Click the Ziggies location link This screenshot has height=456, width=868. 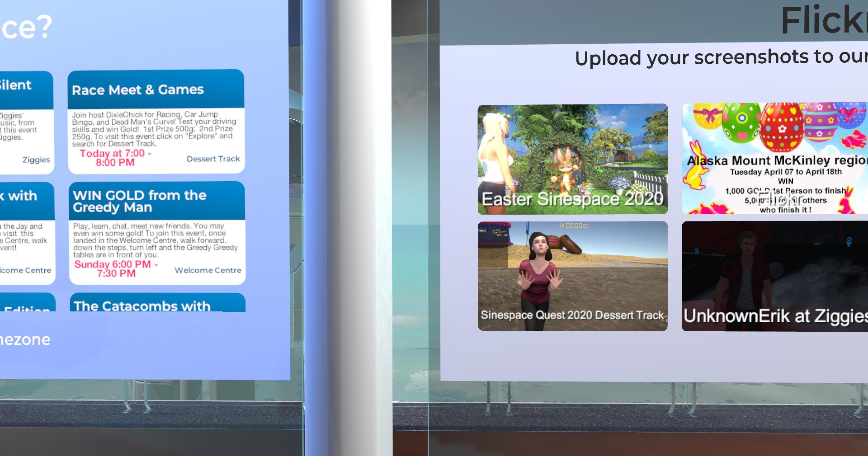click(x=36, y=160)
